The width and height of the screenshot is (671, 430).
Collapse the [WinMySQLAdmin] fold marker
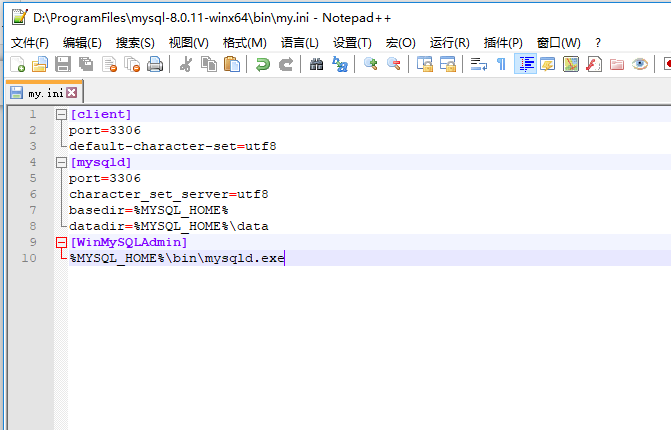click(x=61, y=243)
